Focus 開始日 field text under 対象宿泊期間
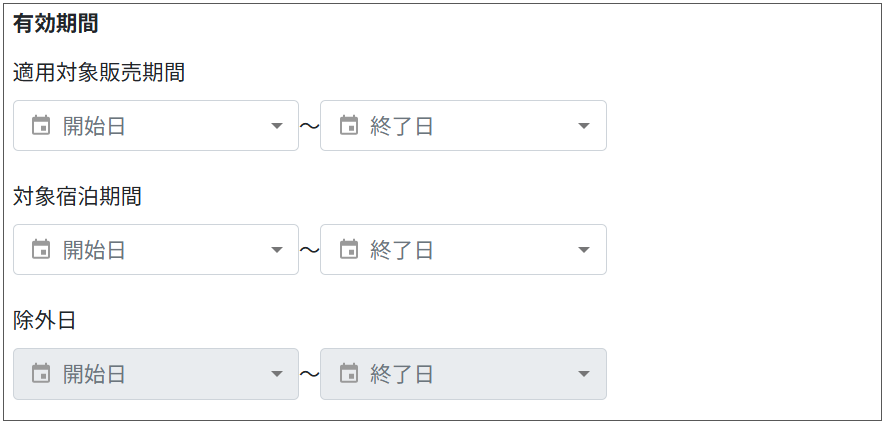 (x=94, y=250)
